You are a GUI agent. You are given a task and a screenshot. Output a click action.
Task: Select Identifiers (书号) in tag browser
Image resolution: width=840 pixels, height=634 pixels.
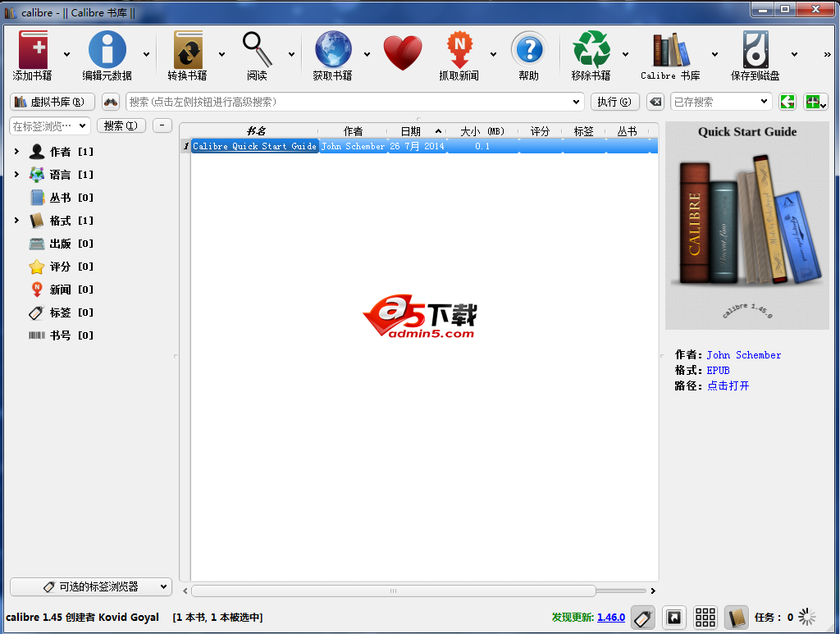click(x=61, y=335)
